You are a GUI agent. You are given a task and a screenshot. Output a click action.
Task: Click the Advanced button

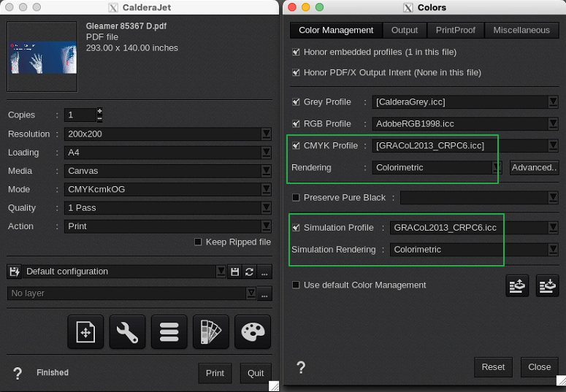pyautogui.click(x=534, y=167)
